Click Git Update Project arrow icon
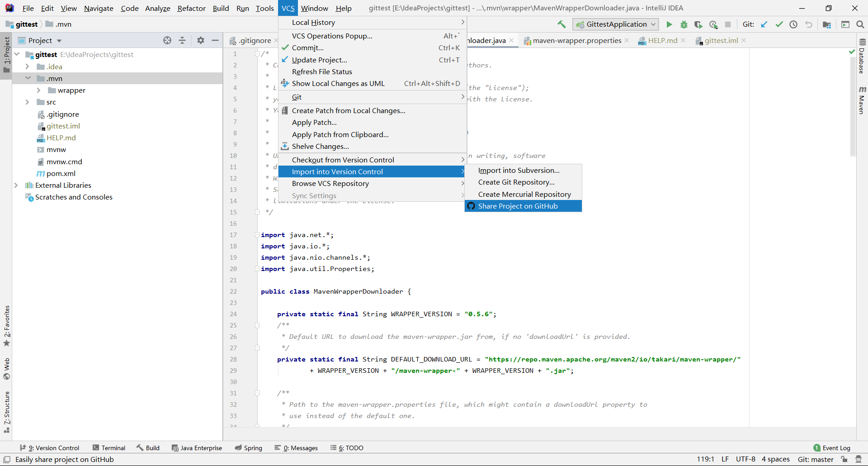 tap(764, 24)
